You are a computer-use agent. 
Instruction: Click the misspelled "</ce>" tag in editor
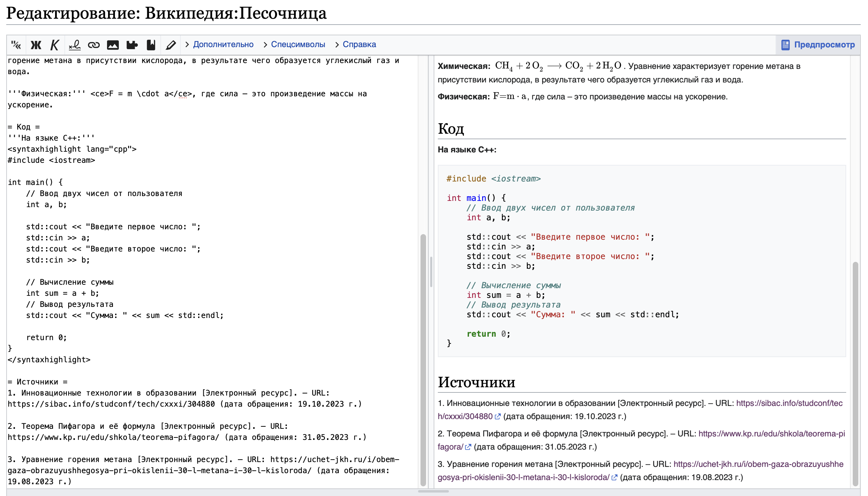click(180, 94)
